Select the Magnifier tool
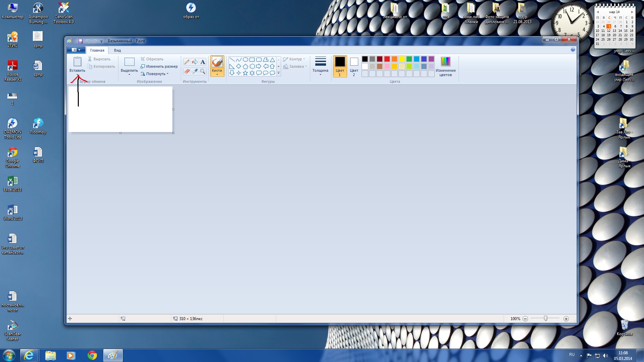 tap(203, 71)
